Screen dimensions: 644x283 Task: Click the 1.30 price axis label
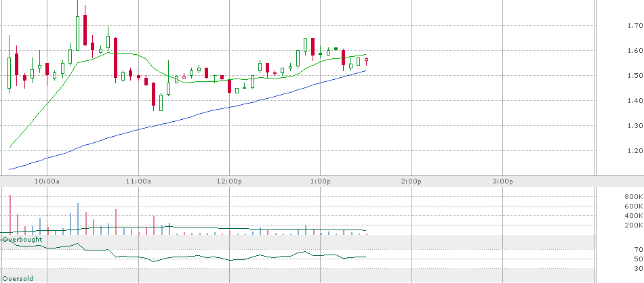(635, 125)
